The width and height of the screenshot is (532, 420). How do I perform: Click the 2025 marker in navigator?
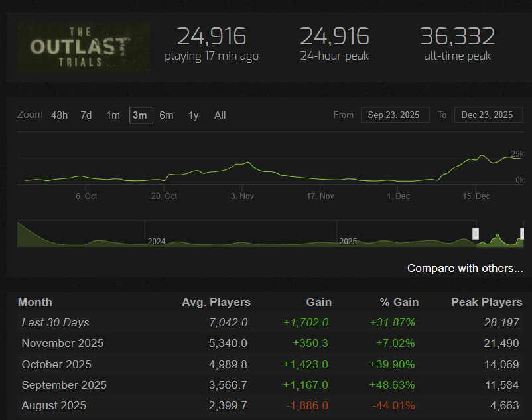348,242
